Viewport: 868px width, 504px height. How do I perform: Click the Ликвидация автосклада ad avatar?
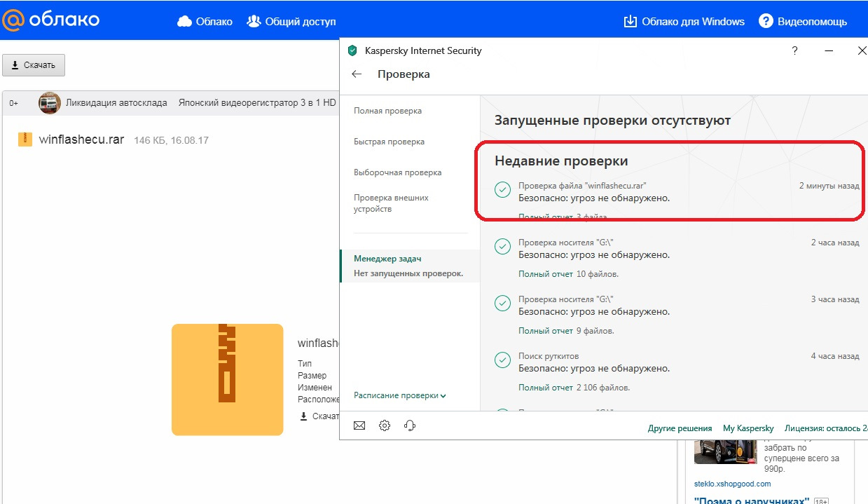(50, 102)
